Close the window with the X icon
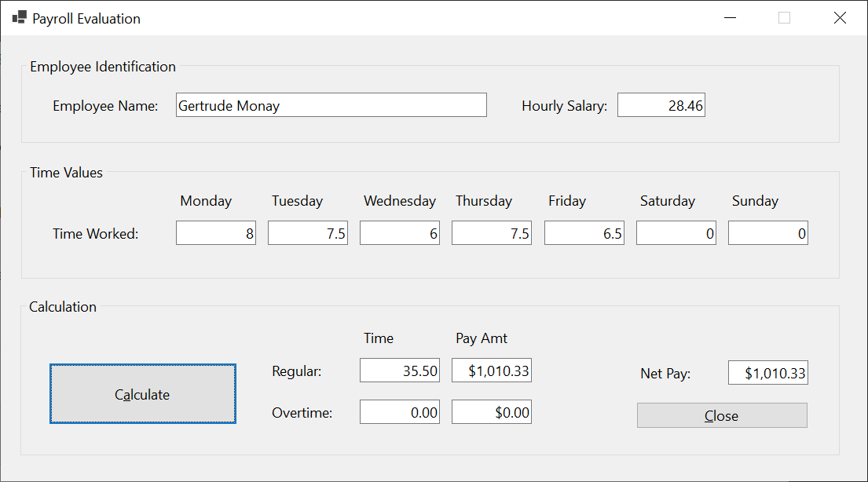The image size is (868, 482). 840,18
